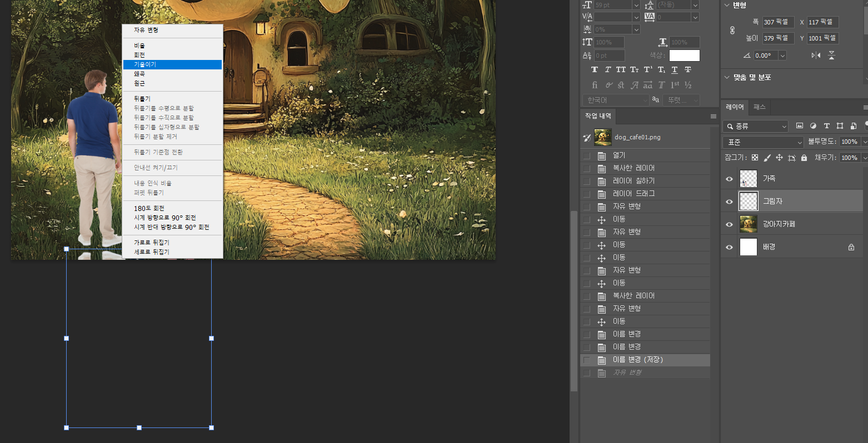Click the flip vertical icon in the transform properties
Viewport: 868px width, 443px height.
832,55
